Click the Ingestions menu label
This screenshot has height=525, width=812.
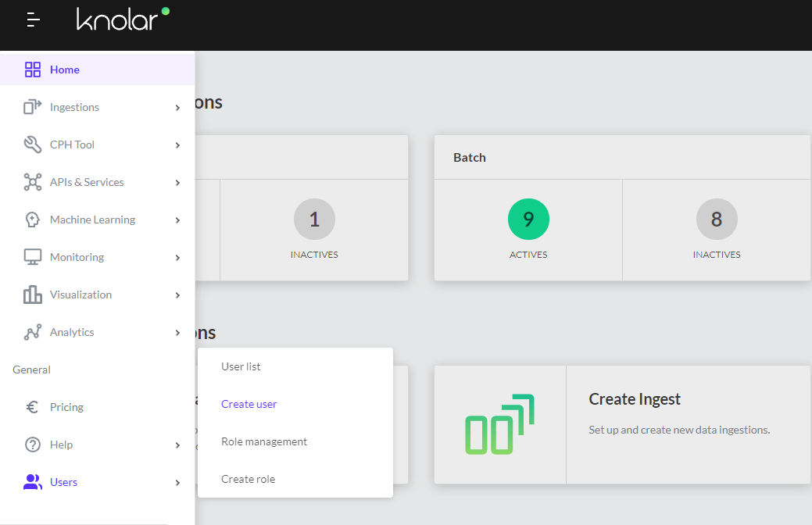pyautogui.click(x=74, y=107)
